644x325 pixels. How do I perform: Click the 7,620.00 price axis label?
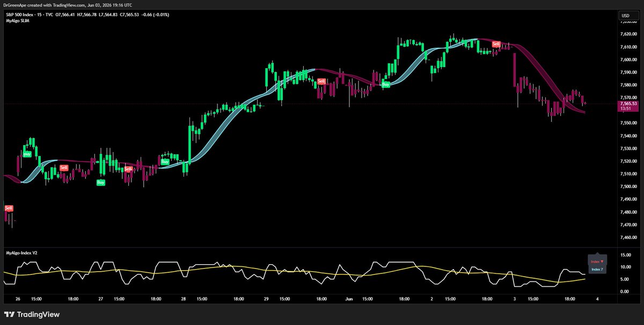tap(628, 34)
